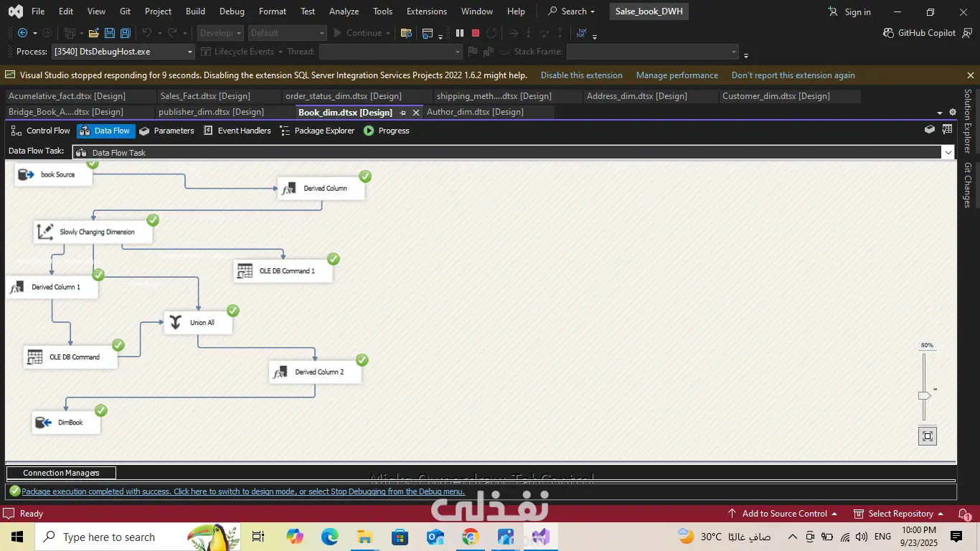Switch to the Progress tab

pos(387,131)
